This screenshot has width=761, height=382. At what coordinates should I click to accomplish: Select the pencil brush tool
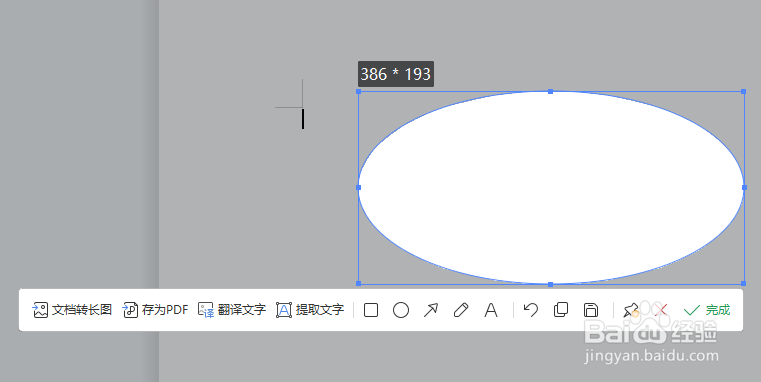point(461,310)
